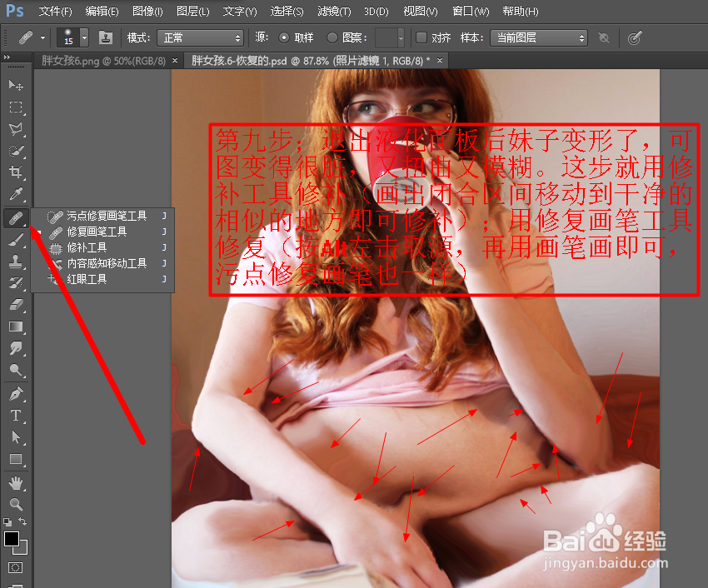
Task: Select the Type tool
Action: pos(17,414)
